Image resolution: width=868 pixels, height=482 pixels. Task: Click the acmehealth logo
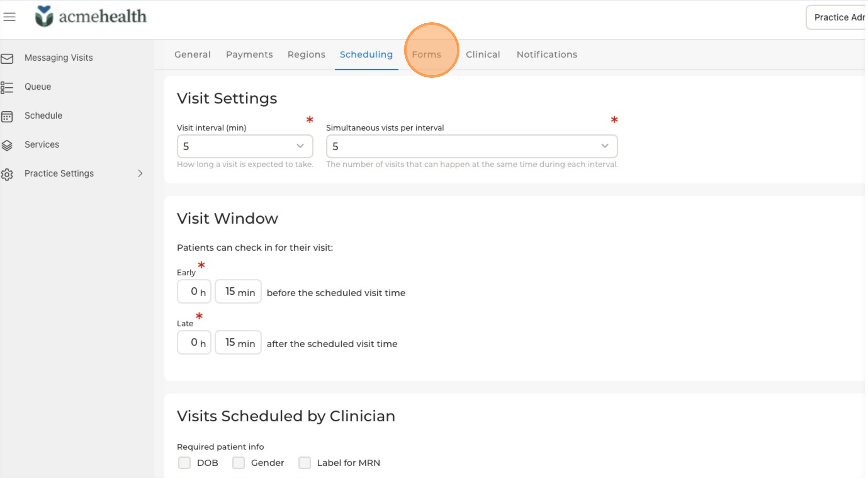(x=91, y=16)
